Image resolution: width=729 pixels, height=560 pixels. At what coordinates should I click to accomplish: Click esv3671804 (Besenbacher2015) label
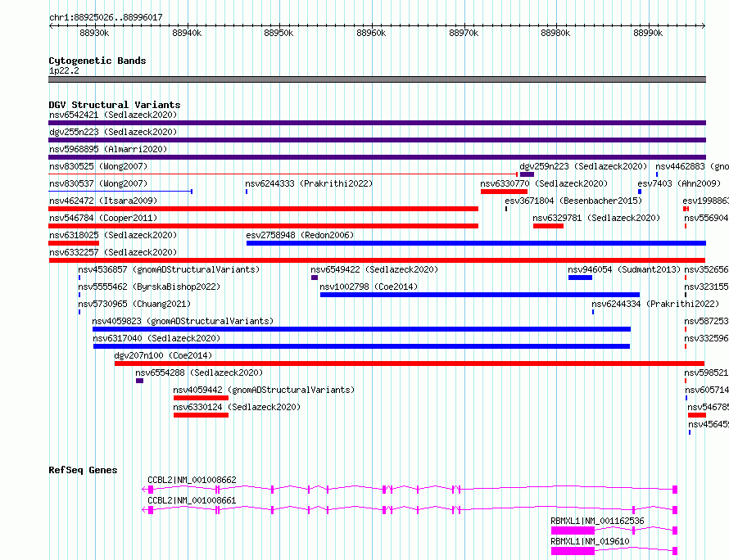[573, 201]
